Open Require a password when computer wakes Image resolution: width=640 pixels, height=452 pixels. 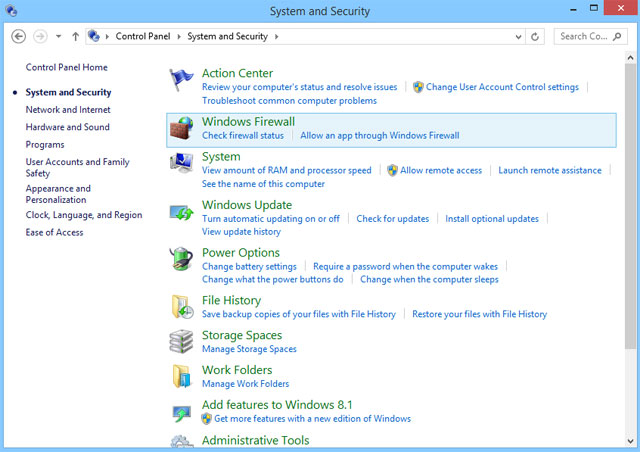pos(405,267)
